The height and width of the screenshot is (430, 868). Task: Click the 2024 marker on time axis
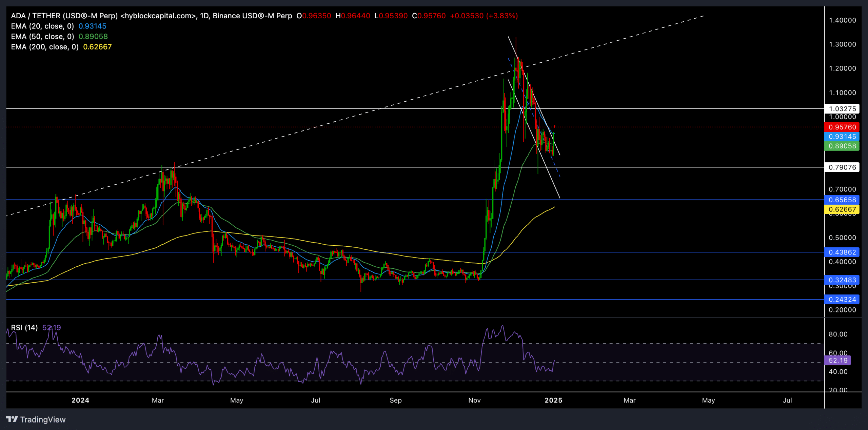(x=80, y=400)
